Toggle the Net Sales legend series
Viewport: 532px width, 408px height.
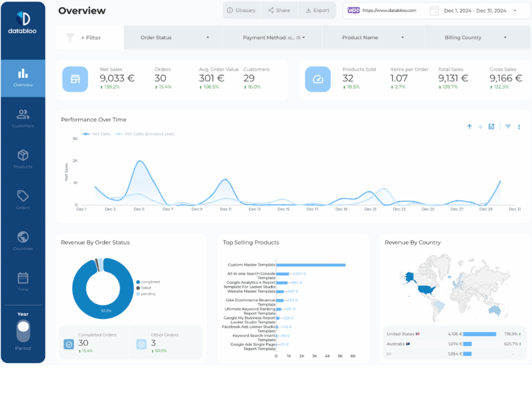coord(98,134)
